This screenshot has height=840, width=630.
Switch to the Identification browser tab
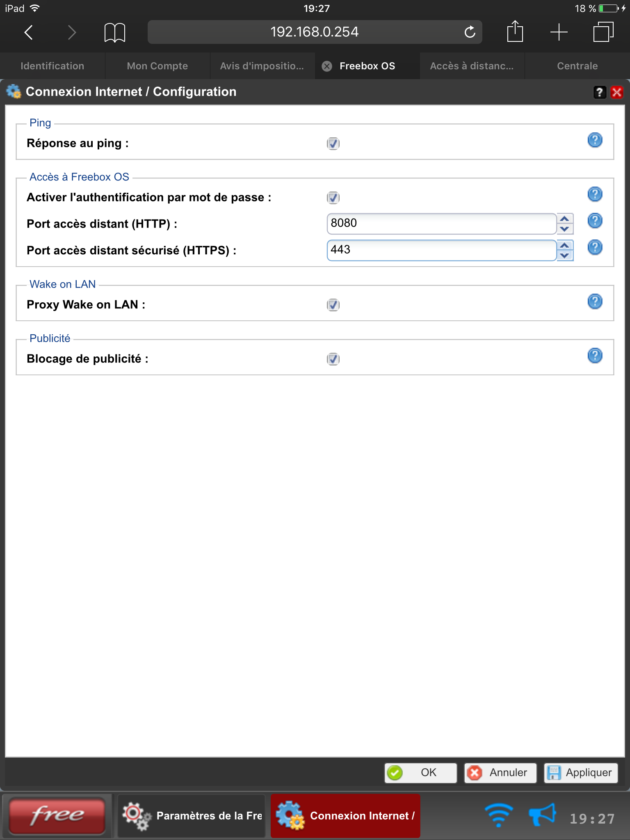[52, 66]
